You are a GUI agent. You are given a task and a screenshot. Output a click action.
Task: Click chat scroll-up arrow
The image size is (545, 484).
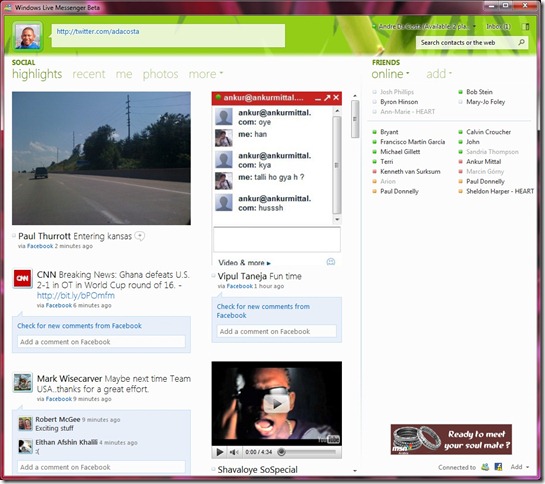tap(336, 111)
